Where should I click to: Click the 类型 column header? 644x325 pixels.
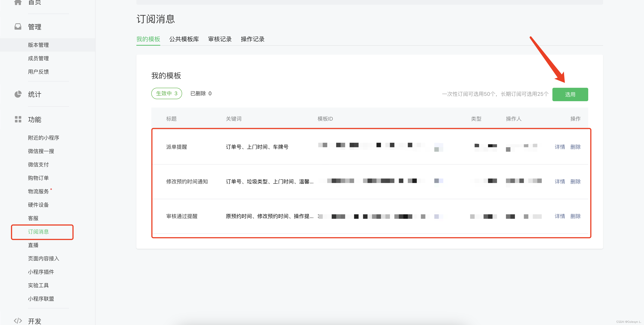tap(476, 119)
